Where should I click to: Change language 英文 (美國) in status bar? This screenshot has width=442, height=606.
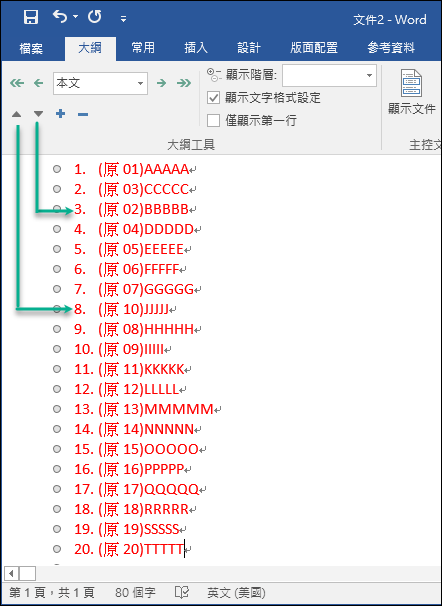[x=236, y=592]
